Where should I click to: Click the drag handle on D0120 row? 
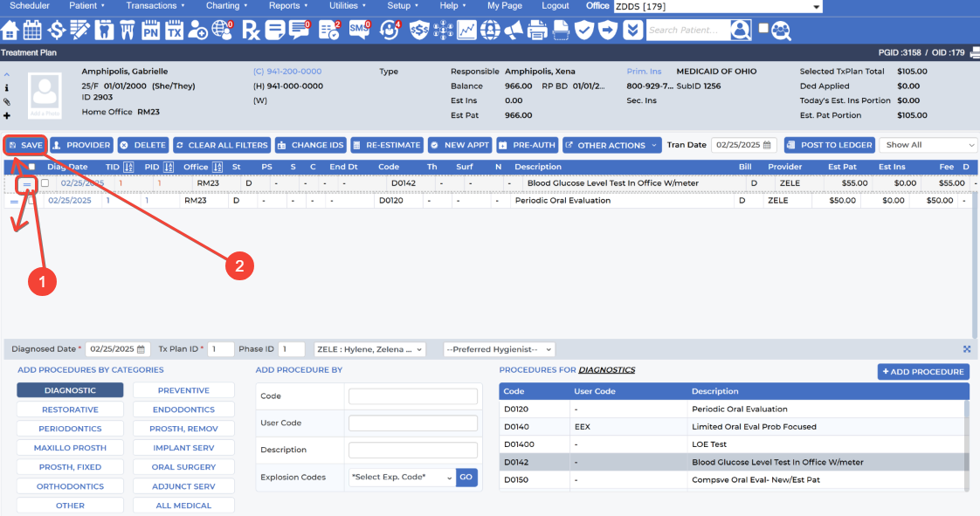[14, 202]
